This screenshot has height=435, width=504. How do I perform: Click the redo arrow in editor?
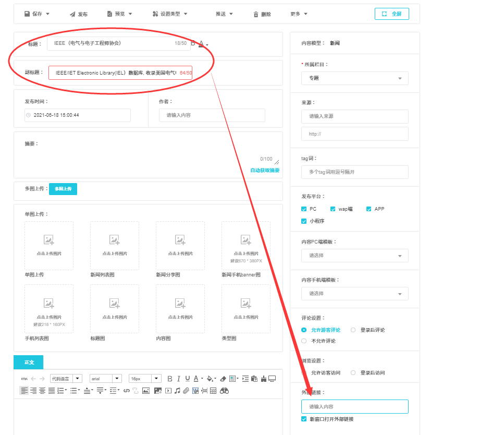pos(42,379)
